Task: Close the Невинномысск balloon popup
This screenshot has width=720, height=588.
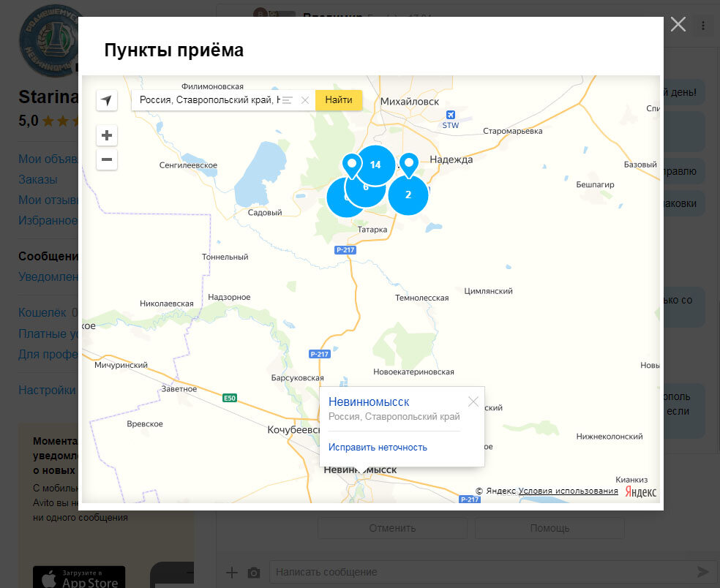Action: 473,402
